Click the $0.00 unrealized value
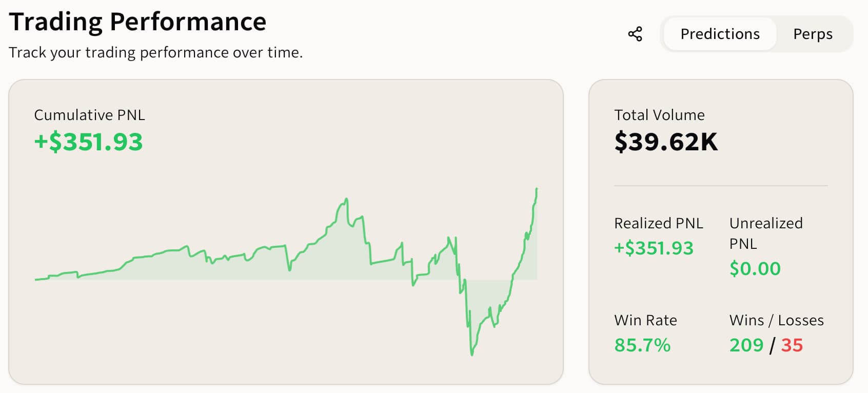The image size is (868, 393). click(755, 269)
